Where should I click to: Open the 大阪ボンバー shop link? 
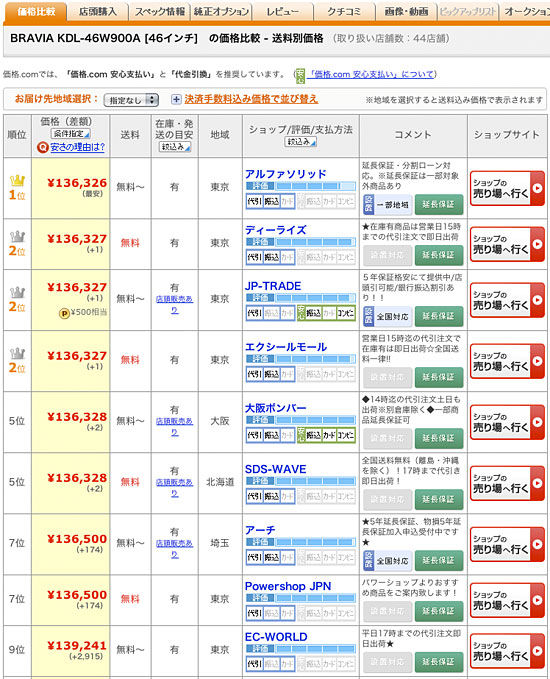pos(275,408)
